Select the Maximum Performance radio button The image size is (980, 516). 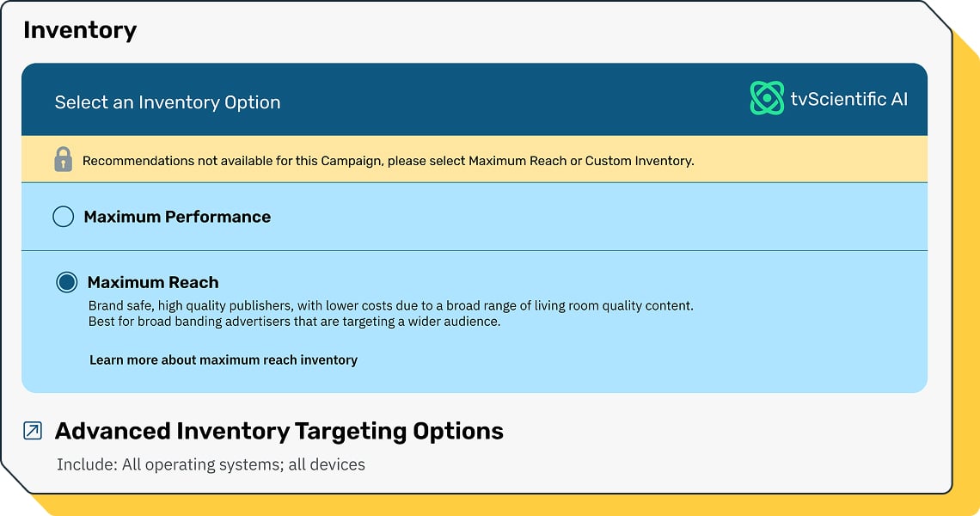pos(63,217)
